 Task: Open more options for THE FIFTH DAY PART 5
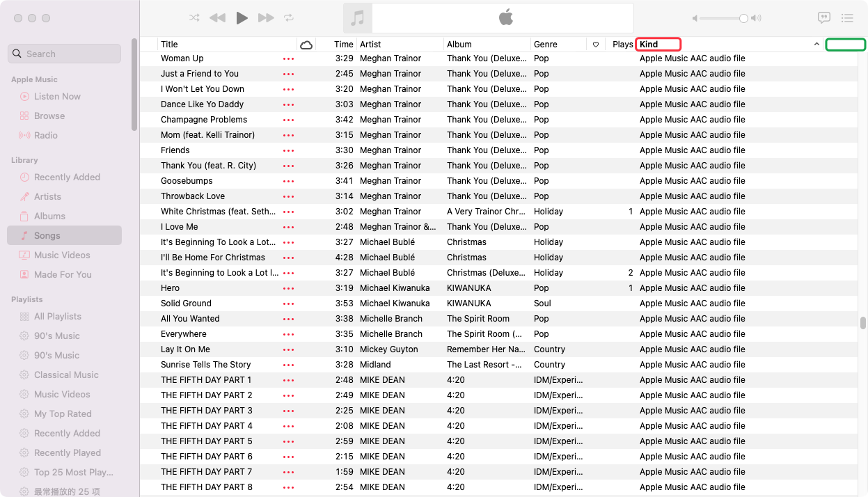(x=288, y=441)
